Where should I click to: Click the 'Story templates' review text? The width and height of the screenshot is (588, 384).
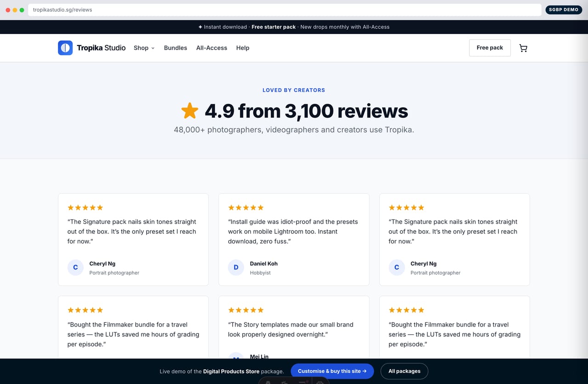tap(291, 329)
